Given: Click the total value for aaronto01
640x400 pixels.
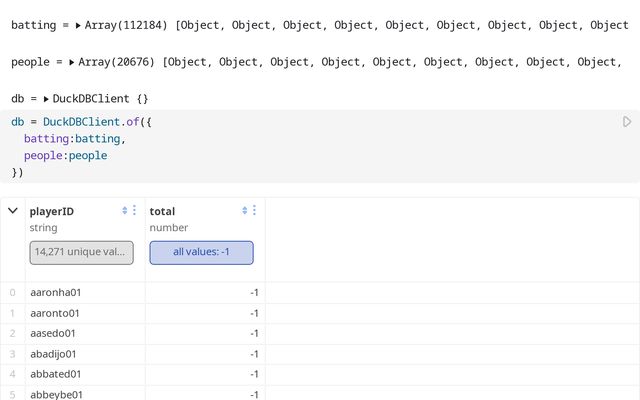Looking at the screenshot, I should 255,313.
